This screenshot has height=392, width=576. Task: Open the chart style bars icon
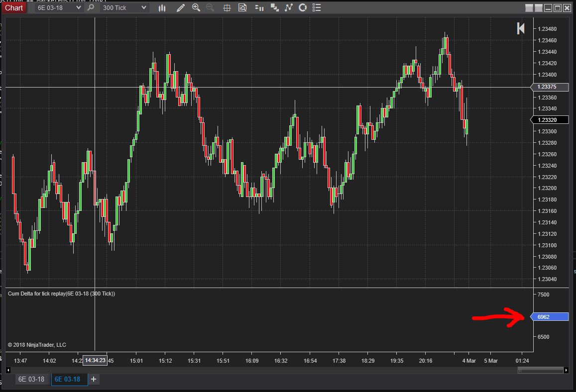(x=162, y=7)
